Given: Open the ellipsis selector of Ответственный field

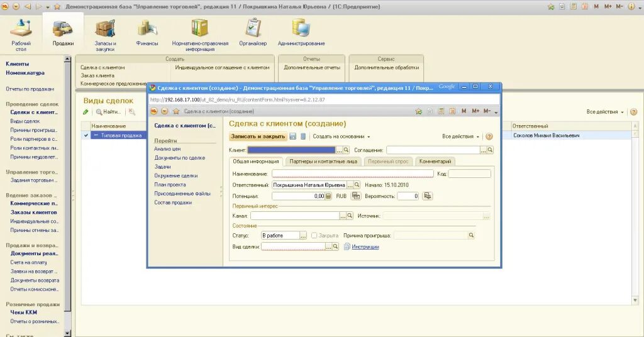Looking at the screenshot, I should point(350,185).
